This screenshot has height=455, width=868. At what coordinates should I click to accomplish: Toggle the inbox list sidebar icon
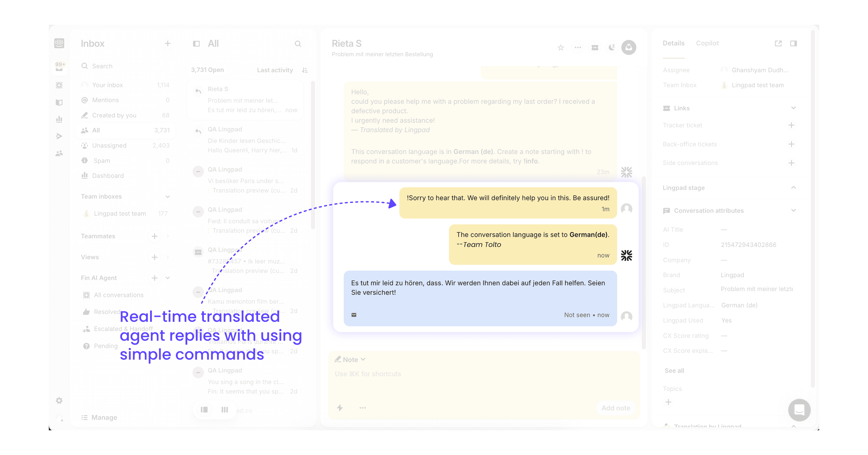(196, 44)
